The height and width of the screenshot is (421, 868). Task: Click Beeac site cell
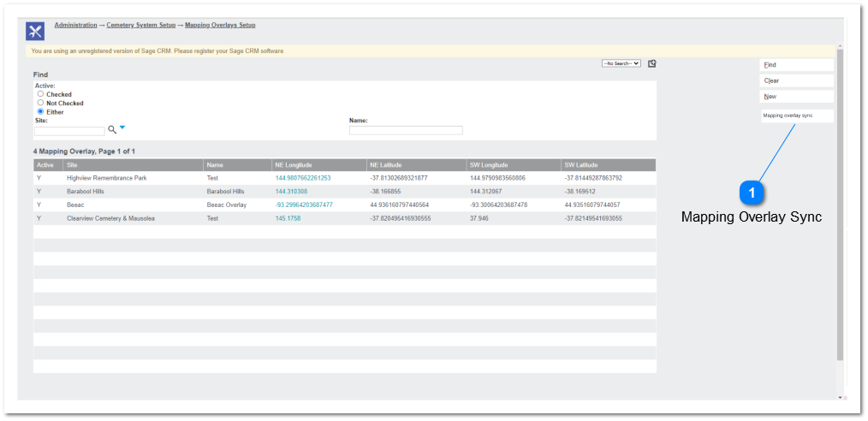point(75,205)
